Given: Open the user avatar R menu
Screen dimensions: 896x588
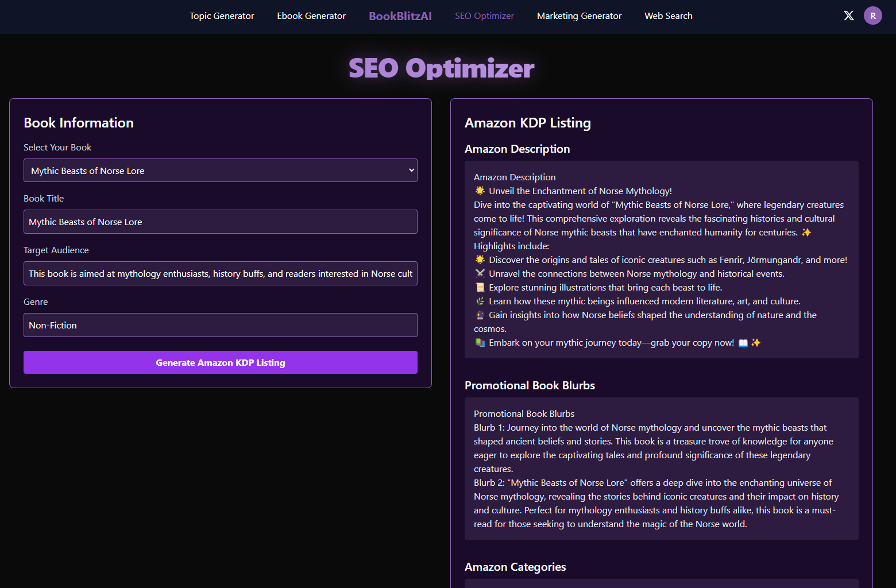Looking at the screenshot, I should point(872,16).
